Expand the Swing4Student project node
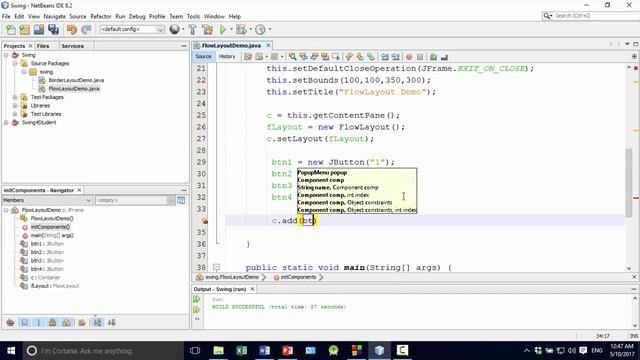640x360 pixels. coord(6,122)
